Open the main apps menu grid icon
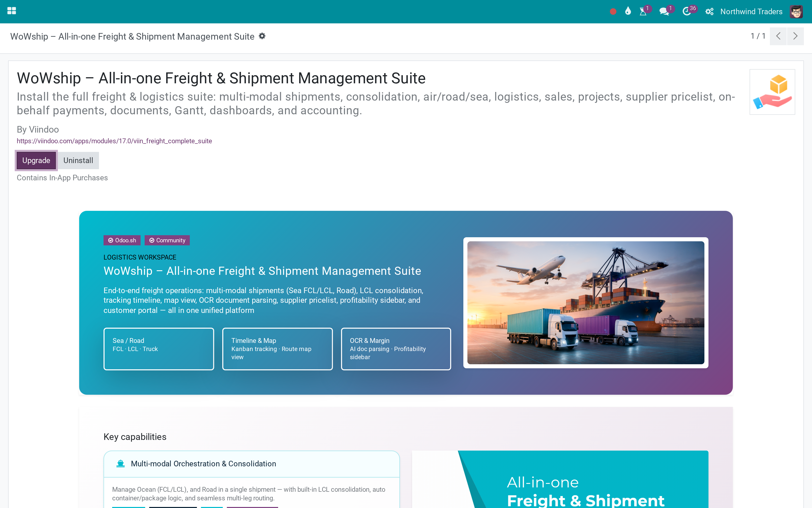 (x=12, y=11)
